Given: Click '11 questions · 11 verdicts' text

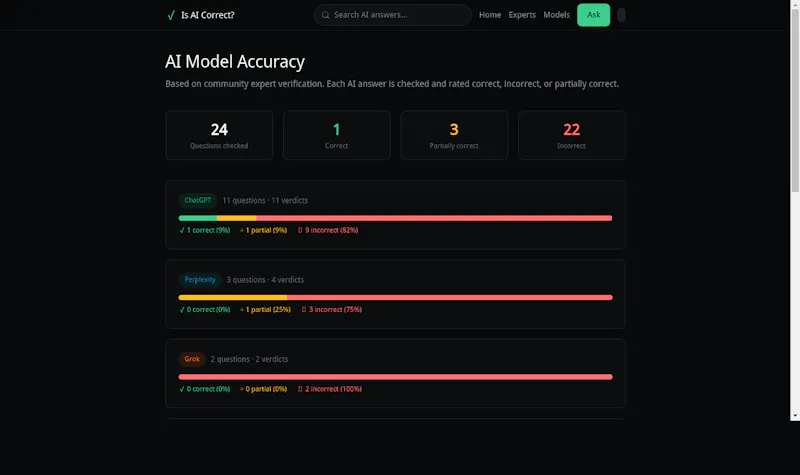Looking at the screenshot, I should [265, 201].
